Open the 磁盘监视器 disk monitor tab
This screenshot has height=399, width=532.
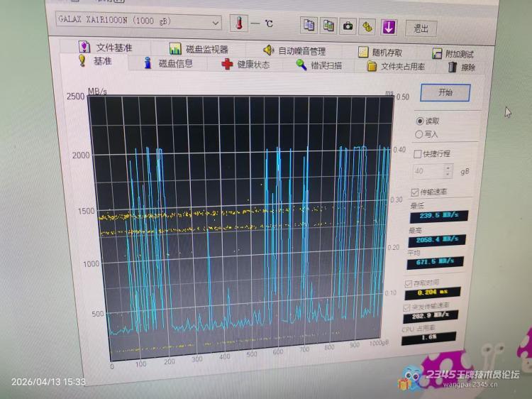(199, 49)
